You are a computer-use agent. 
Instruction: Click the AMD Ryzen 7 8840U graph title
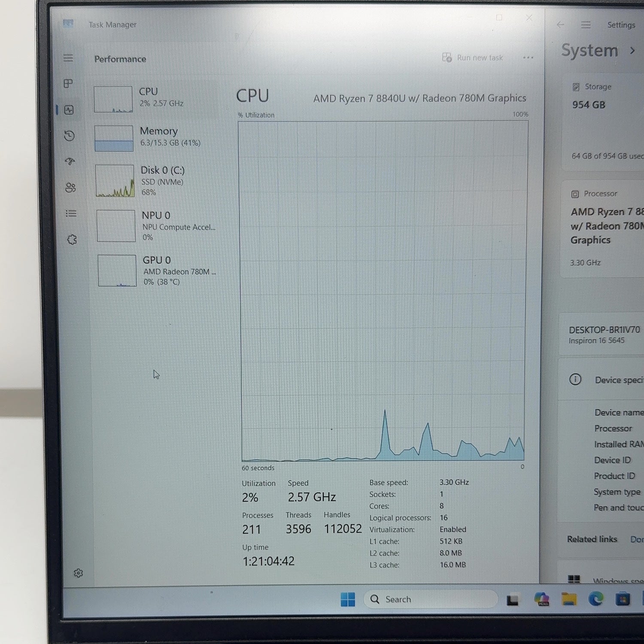click(419, 98)
